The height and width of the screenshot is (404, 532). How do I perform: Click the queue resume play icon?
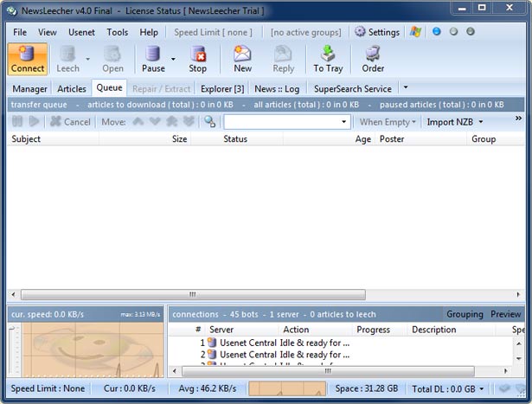click(34, 121)
